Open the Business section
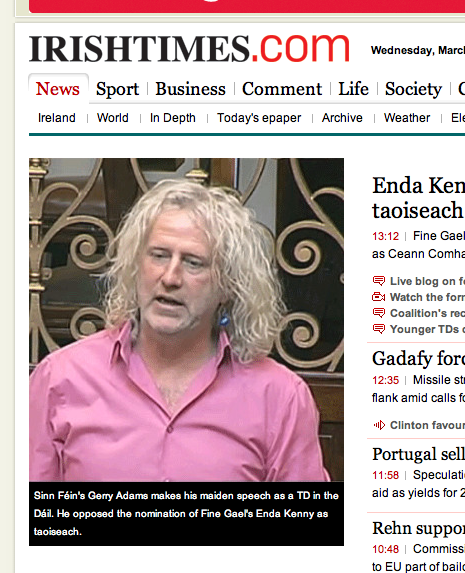This screenshot has height=573, width=465. (190, 89)
